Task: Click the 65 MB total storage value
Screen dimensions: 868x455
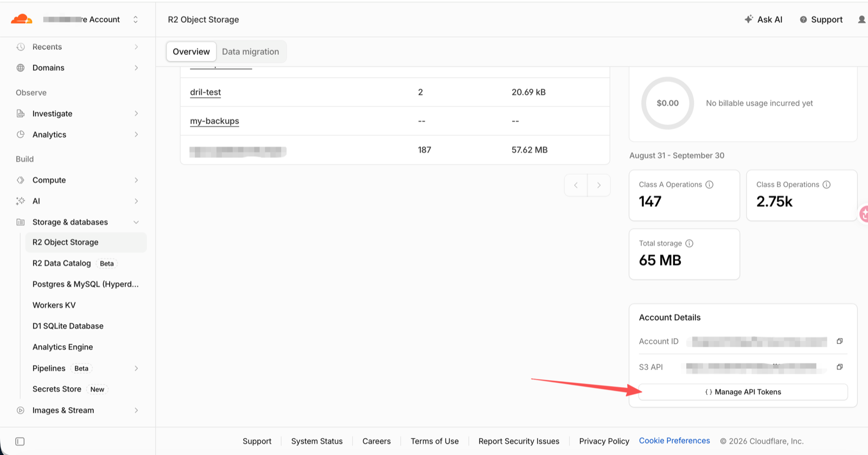Action: tap(660, 261)
